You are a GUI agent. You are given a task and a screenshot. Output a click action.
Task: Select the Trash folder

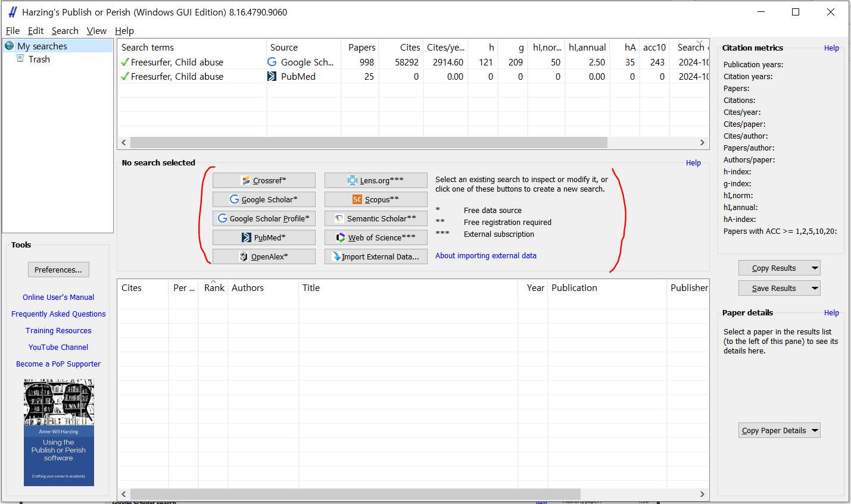click(39, 59)
